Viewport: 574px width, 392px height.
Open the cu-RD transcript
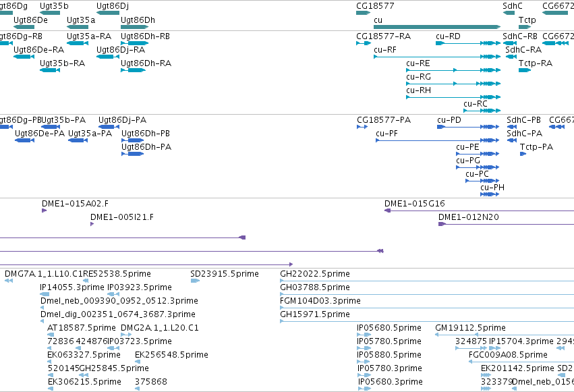448,36
